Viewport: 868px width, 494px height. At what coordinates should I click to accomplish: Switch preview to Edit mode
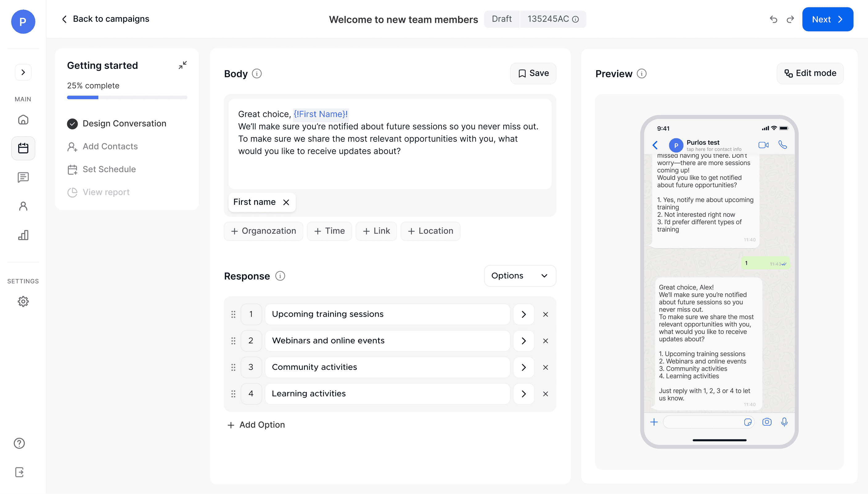pos(810,73)
